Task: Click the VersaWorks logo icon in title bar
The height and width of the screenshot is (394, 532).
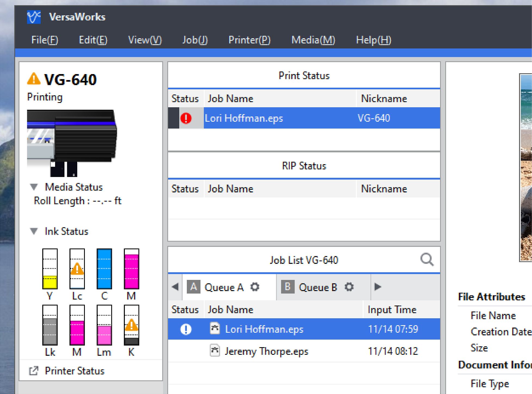Action: tap(34, 17)
